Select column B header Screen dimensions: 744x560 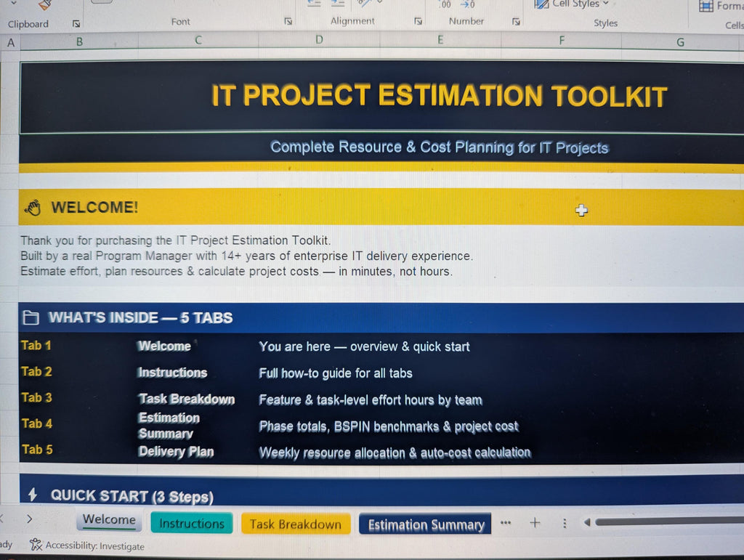pyautogui.click(x=79, y=41)
